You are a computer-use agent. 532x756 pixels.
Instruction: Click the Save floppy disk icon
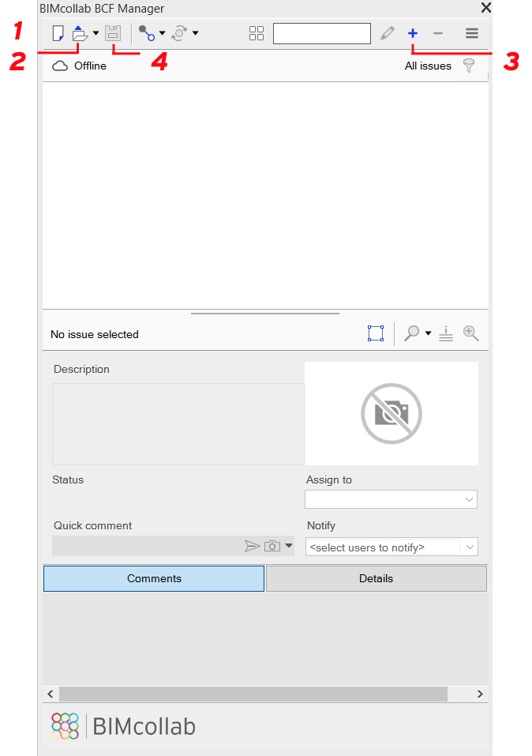[113, 33]
